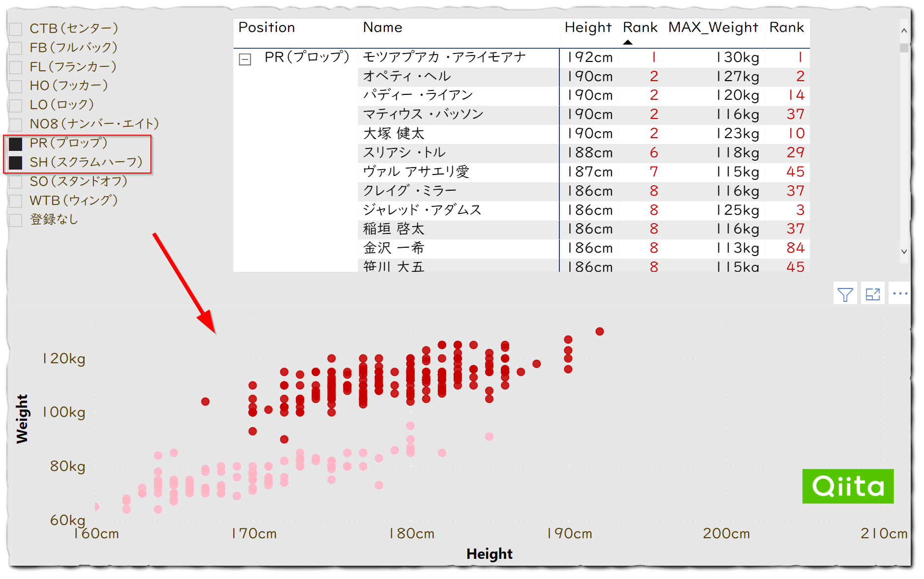Click the Weight axis title
The height and width of the screenshot is (579, 924).
click(22, 419)
